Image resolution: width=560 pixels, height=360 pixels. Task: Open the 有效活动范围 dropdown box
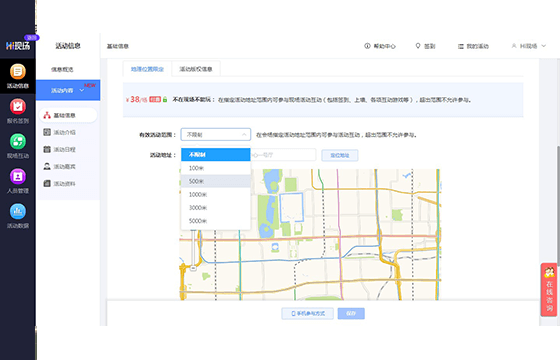(216, 135)
